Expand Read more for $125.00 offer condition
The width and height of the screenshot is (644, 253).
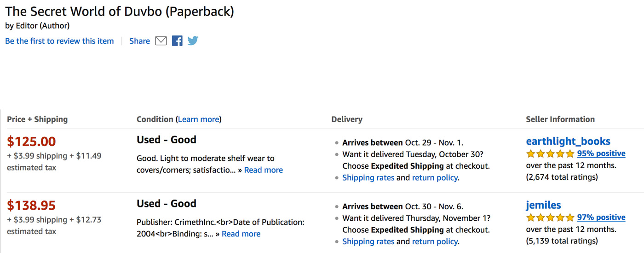[x=264, y=170]
